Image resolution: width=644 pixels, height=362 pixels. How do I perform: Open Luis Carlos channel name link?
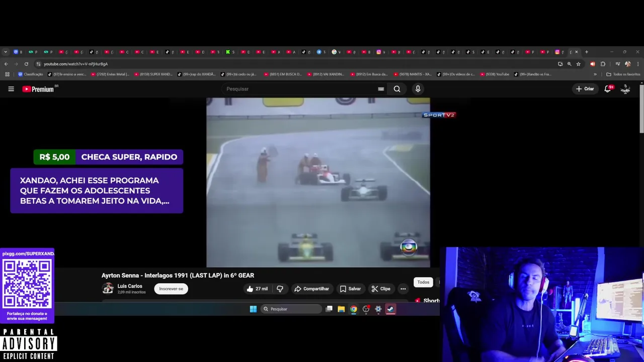130,286
